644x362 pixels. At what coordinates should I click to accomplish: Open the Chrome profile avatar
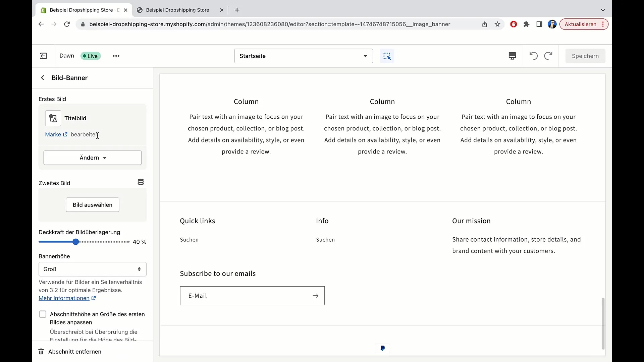pyautogui.click(x=552, y=24)
